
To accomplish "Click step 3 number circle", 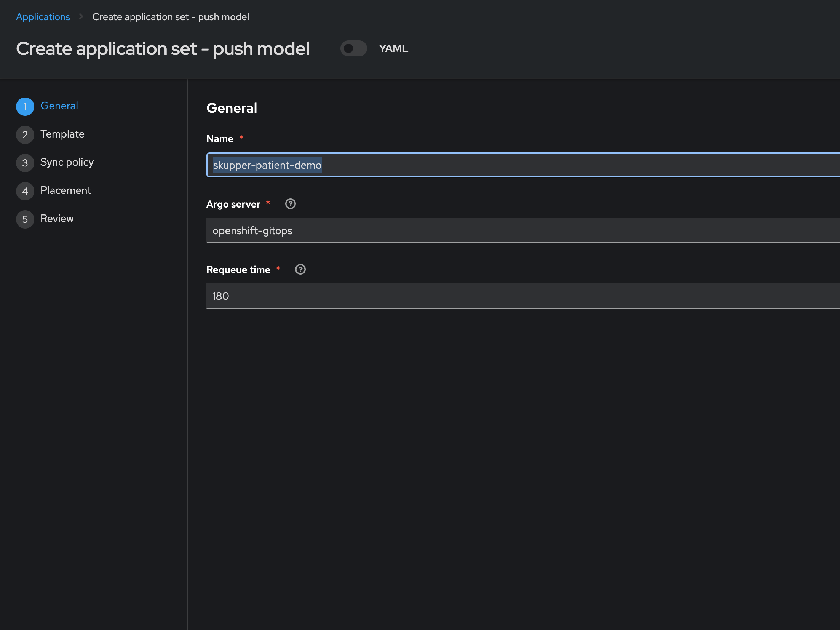I will pos(25,163).
